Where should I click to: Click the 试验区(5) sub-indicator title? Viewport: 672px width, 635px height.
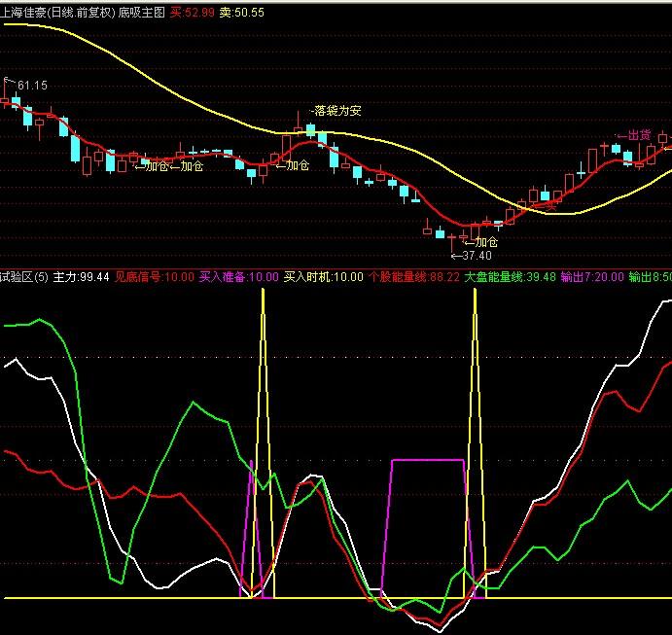[x=24, y=277]
